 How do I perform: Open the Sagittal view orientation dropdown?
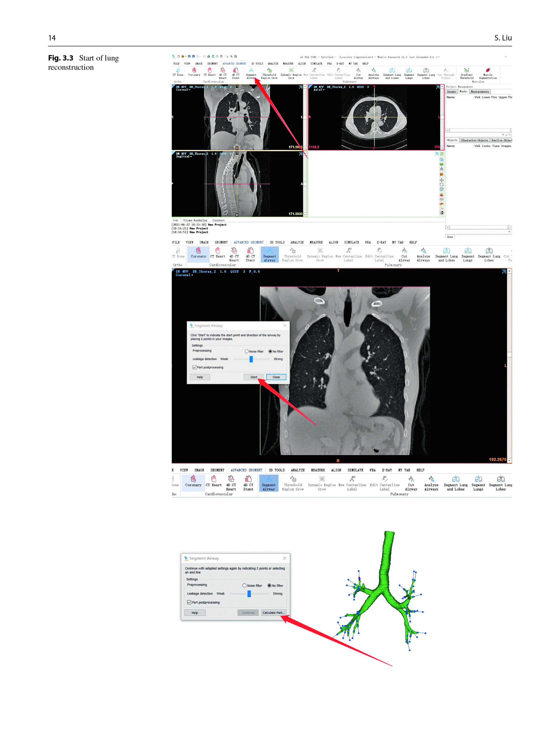[184, 156]
